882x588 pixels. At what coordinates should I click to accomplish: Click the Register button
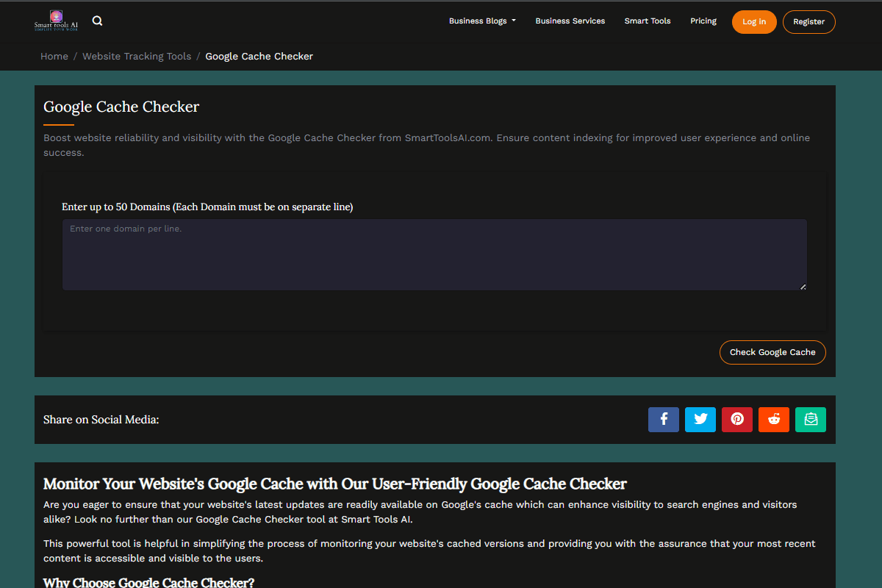pos(809,22)
